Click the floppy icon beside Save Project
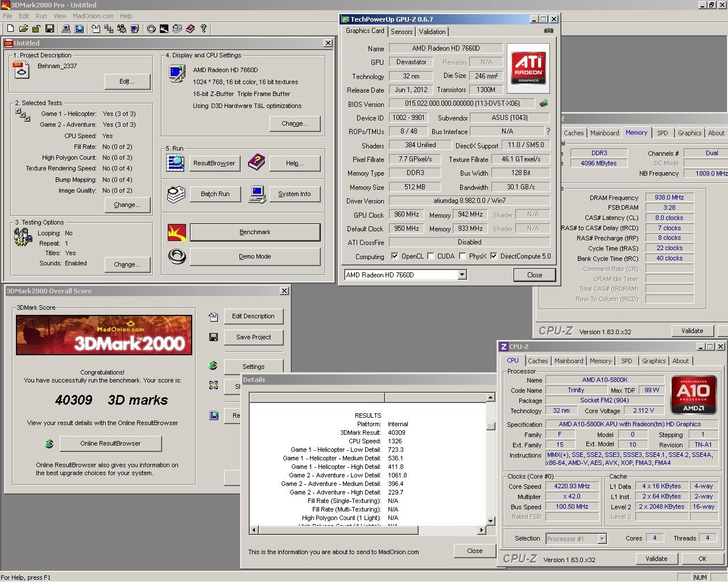This screenshot has height=582, width=728. (x=214, y=337)
